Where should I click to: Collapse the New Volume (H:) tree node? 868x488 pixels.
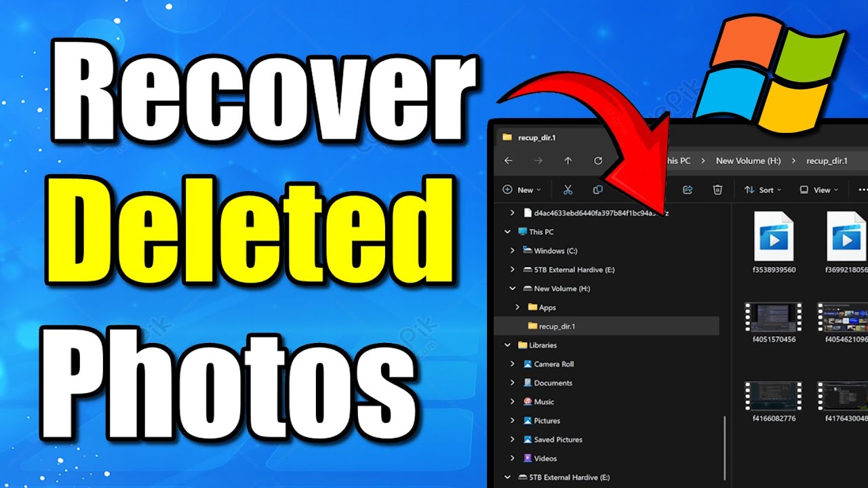(x=513, y=289)
